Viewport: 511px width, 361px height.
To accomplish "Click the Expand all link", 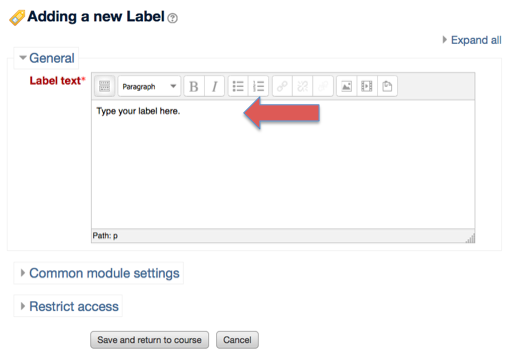I will pos(472,40).
